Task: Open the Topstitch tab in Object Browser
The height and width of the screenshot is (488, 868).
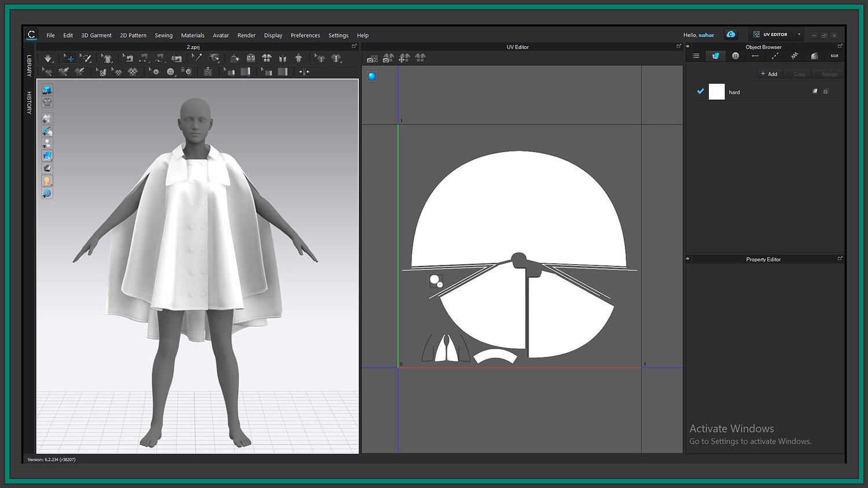Action: [775, 56]
